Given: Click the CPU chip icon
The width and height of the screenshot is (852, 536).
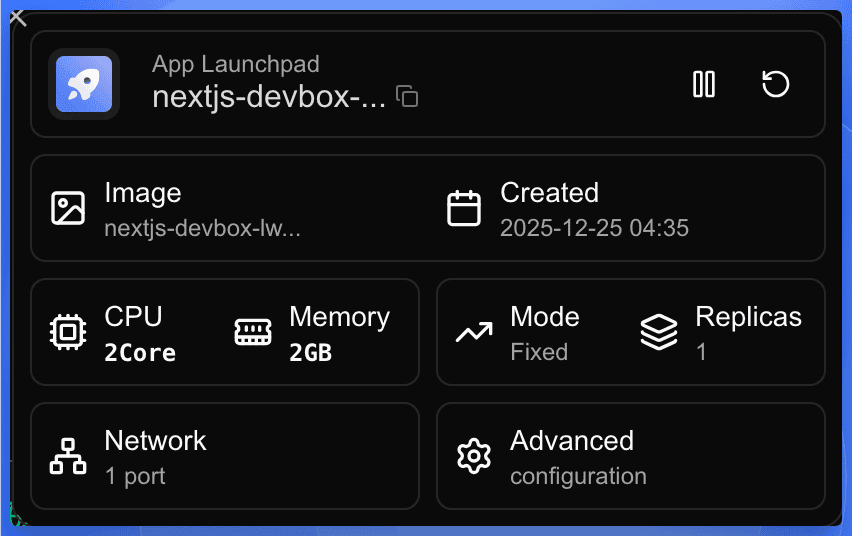Looking at the screenshot, I should pos(68,332).
